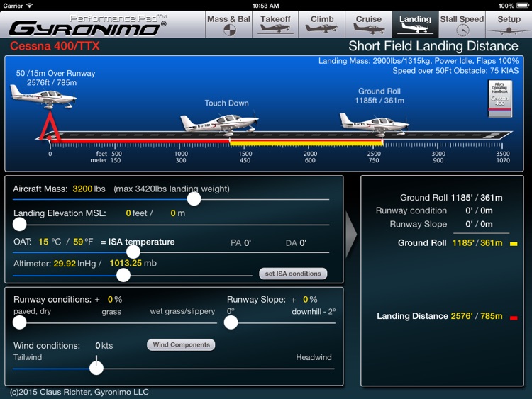The image size is (532, 399).
Task: Click the Landing Elevation MSL slider handle
Action: click(x=19, y=224)
